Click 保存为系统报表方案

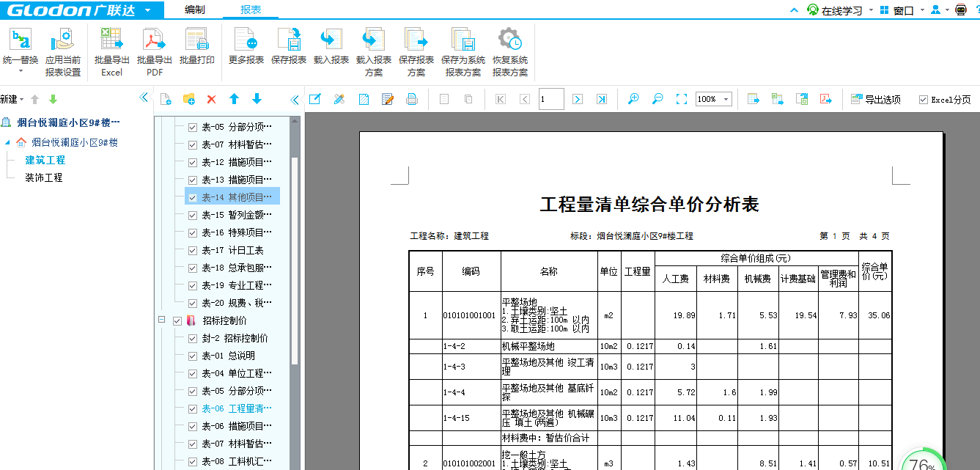pyautogui.click(x=463, y=52)
